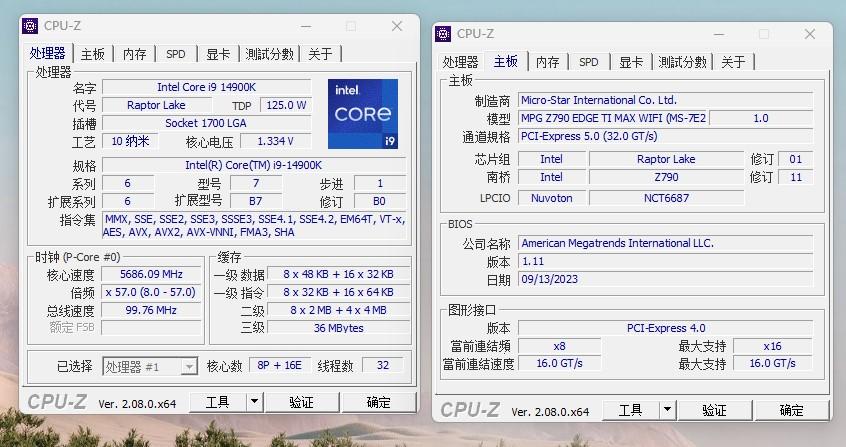
Task: Open the 显卡 tab in left CPU-Z window
Action: [218, 54]
